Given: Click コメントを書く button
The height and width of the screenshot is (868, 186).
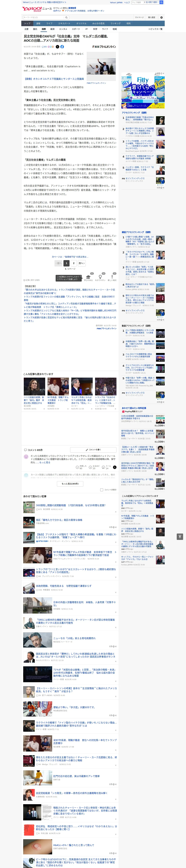Looking at the screenshot, I should 93,449.
